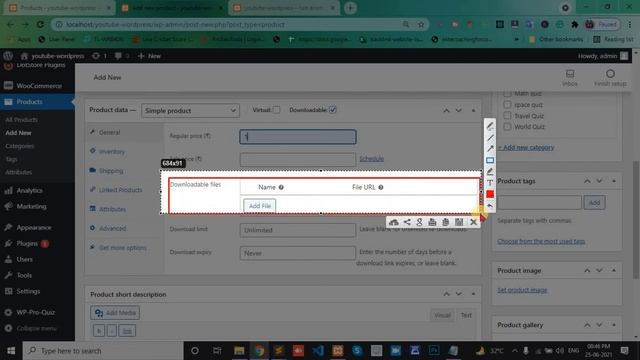Bookmark this page with star icon
The height and width of the screenshot is (360, 640).
[x=421, y=24]
